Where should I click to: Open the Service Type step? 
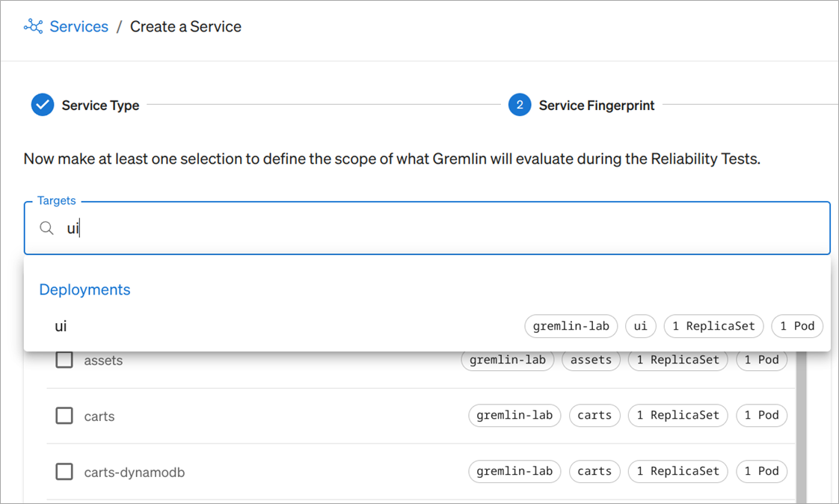tap(100, 105)
